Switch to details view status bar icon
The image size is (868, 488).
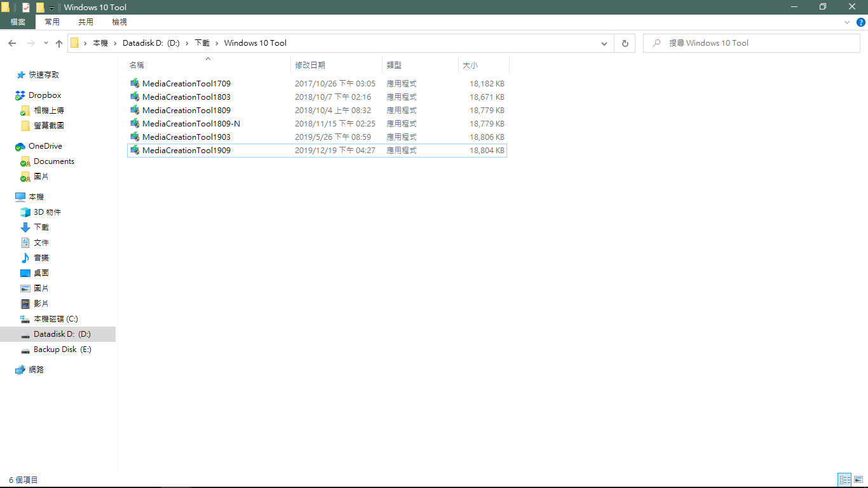coord(844,480)
